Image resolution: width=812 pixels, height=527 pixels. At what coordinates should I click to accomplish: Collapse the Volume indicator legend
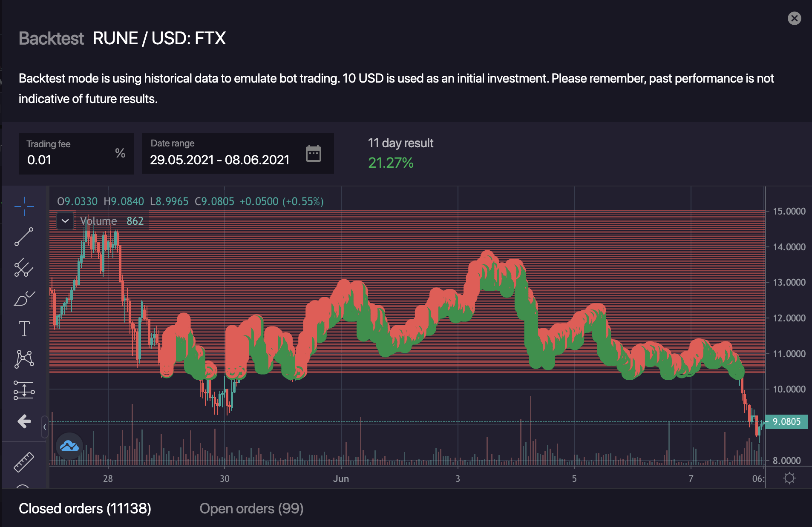point(65,221)
